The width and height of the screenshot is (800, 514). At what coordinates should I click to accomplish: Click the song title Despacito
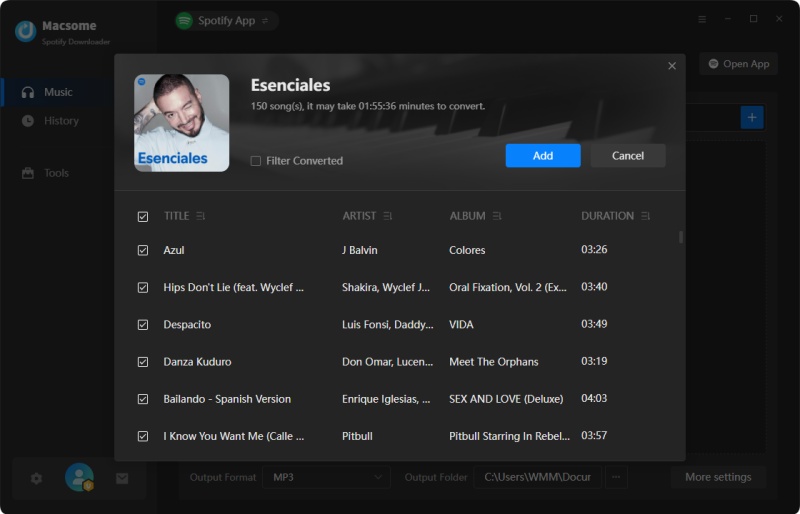tap(187, 325)
